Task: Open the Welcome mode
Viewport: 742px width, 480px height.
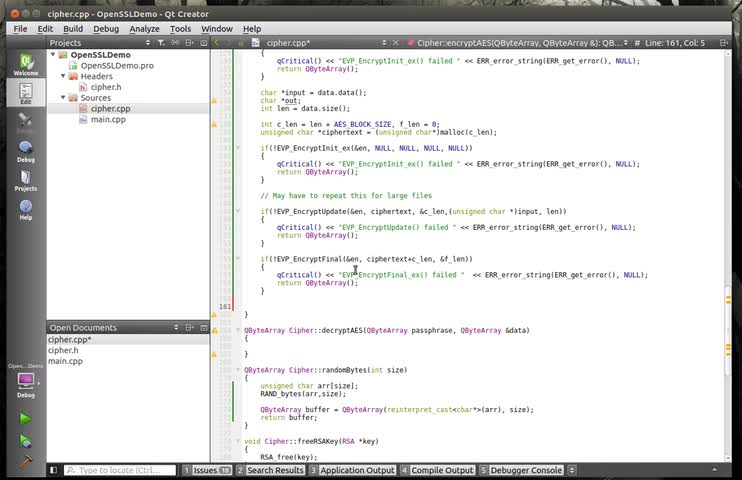Action: [x=26, y=64]
